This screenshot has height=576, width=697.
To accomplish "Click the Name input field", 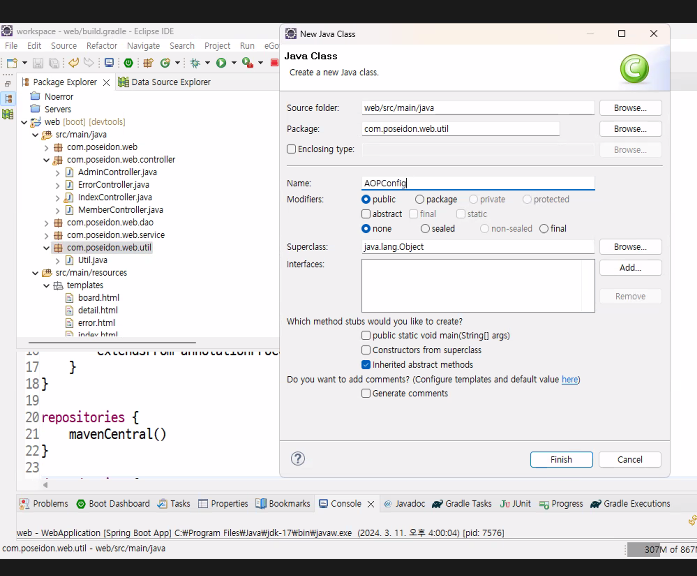I will coord(478,183).
